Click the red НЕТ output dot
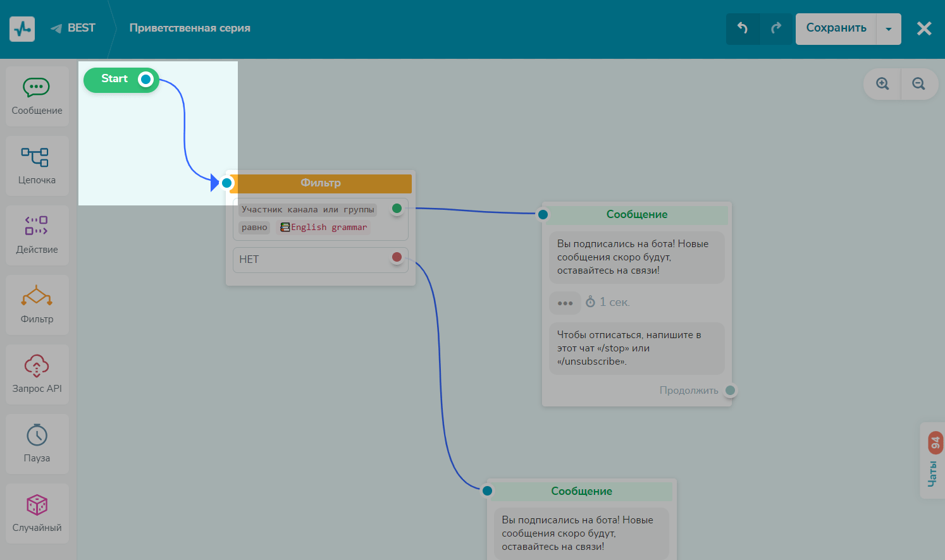 397,257
